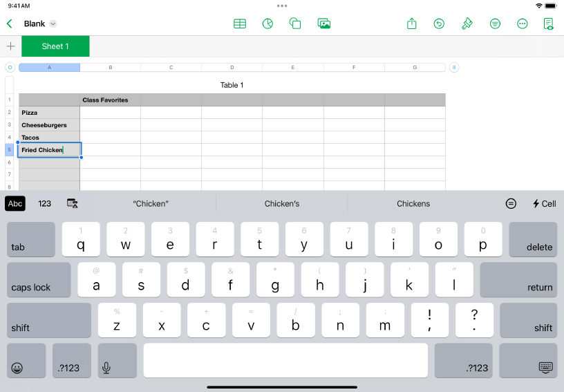This screenshot has height=392, width=564.
Task: Open the More options menu
Action: [523, 24]
